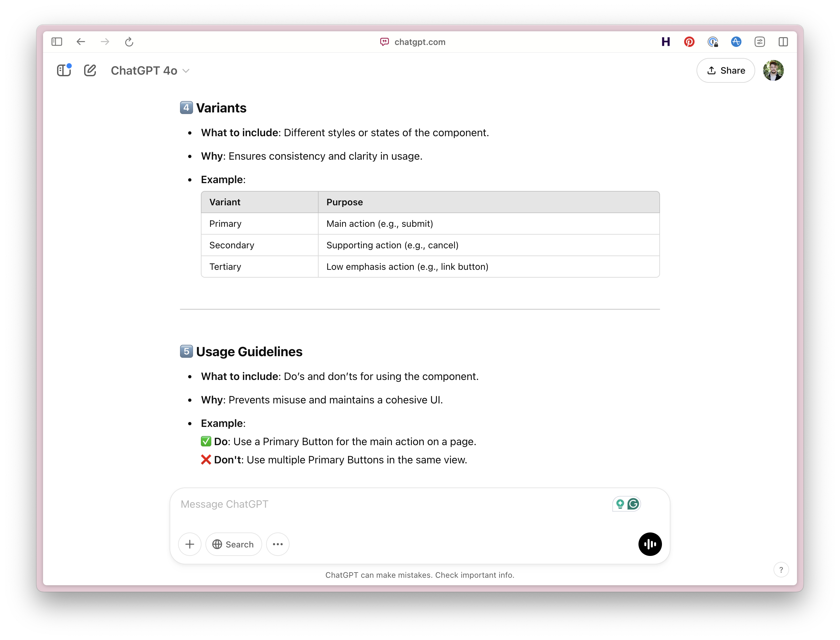Click the Honey extension icon

666,42
